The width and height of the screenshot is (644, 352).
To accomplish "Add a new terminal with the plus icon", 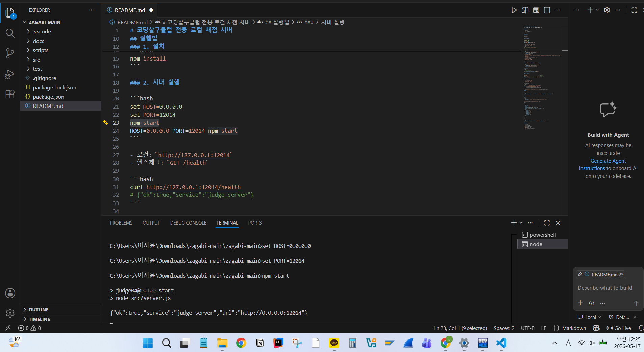I will (514, 223).
